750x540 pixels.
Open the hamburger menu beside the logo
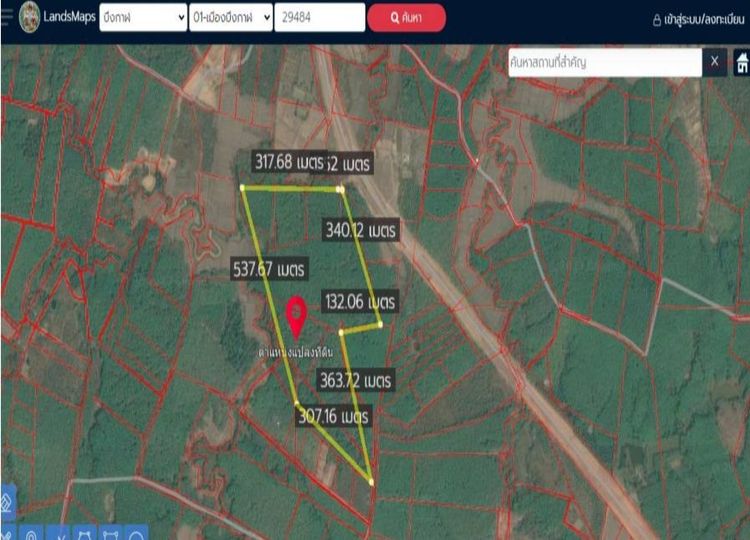7,18
